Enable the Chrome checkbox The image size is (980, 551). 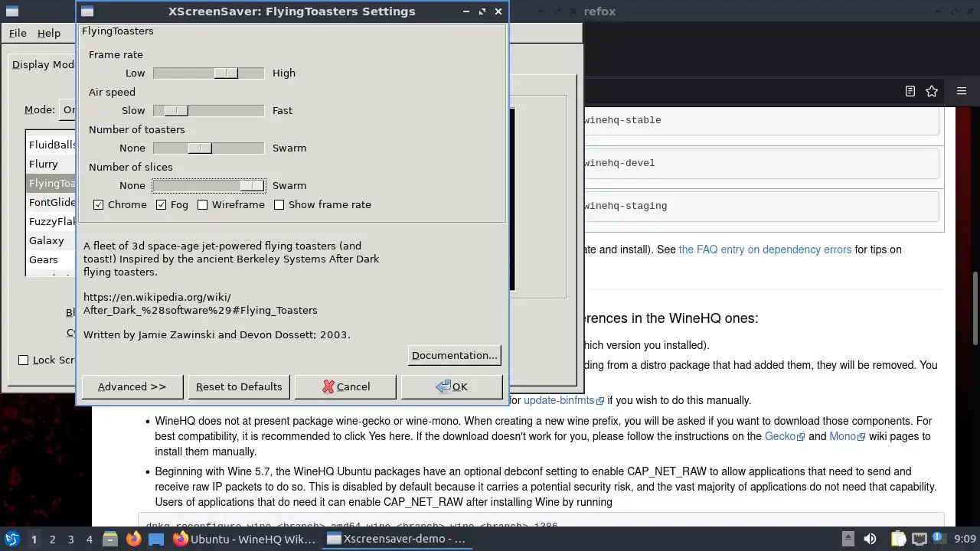click(x=98, y=204)
